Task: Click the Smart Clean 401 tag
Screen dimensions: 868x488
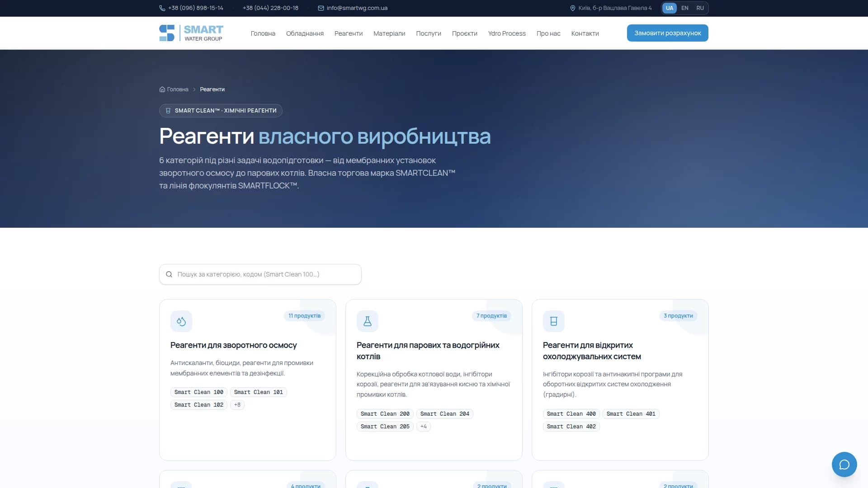Action: [631, 414]
